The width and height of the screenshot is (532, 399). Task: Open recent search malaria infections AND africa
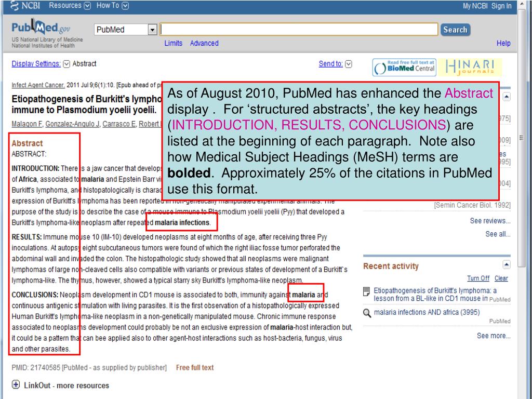pos(427,312)
